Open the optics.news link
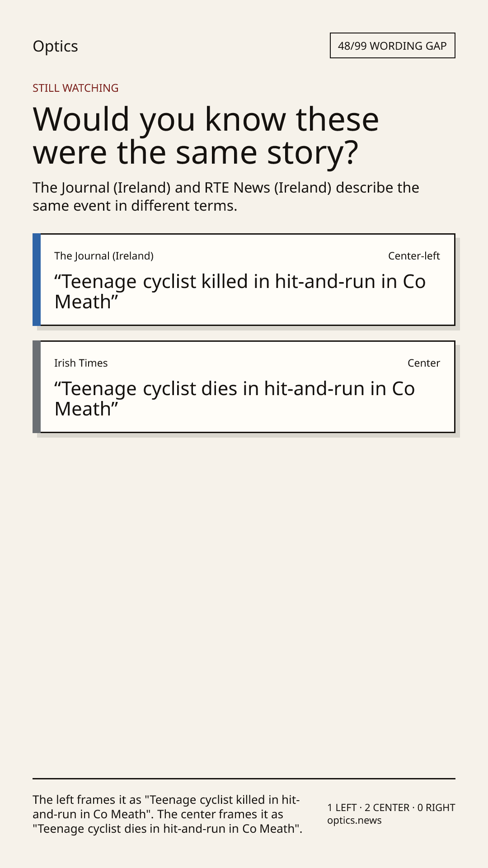 pos(354,820)
